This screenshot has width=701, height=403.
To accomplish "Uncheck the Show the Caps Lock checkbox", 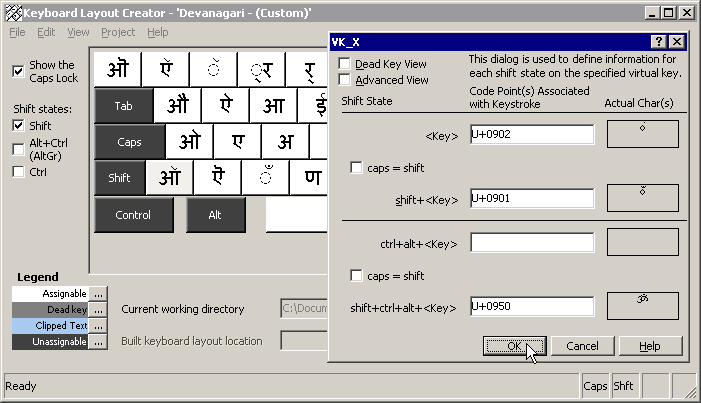I will [18, 71].
